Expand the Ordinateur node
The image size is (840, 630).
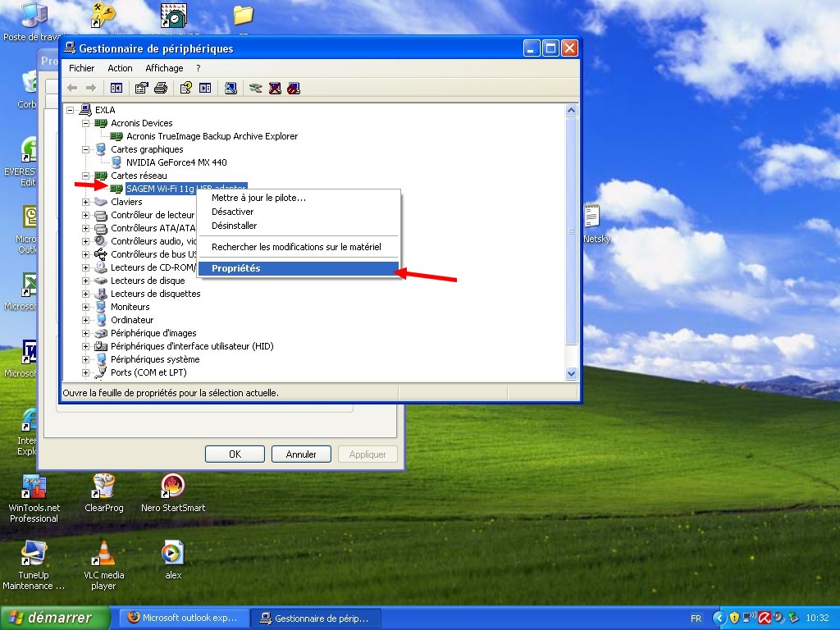click(x=85, y=320)
